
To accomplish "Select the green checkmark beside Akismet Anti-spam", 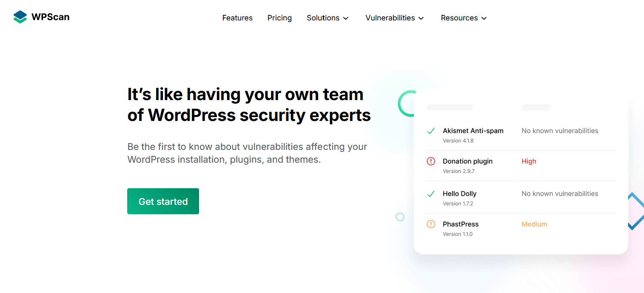I will [x=431, y=131].
